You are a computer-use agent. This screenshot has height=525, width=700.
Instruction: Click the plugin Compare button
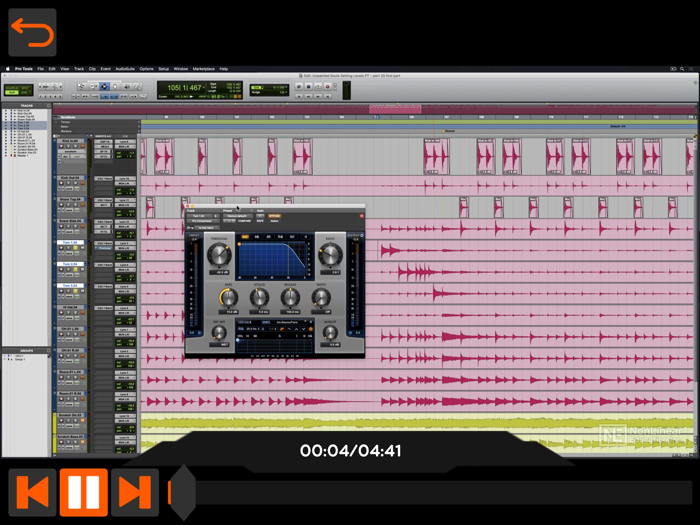[x=244, y=221]
